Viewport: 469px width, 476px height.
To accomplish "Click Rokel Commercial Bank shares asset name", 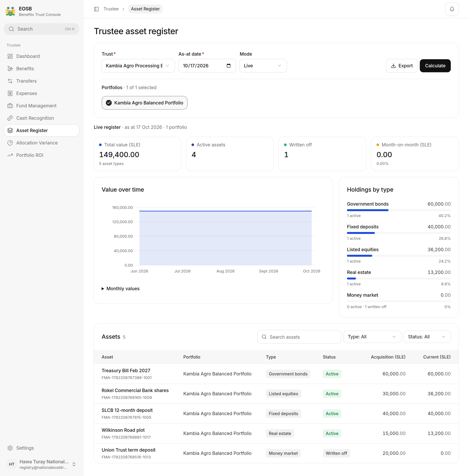I will 135,390.
